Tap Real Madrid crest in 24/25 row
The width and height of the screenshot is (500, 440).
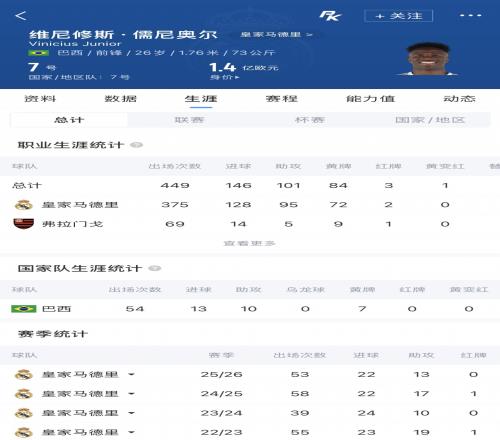coord(24,394)
